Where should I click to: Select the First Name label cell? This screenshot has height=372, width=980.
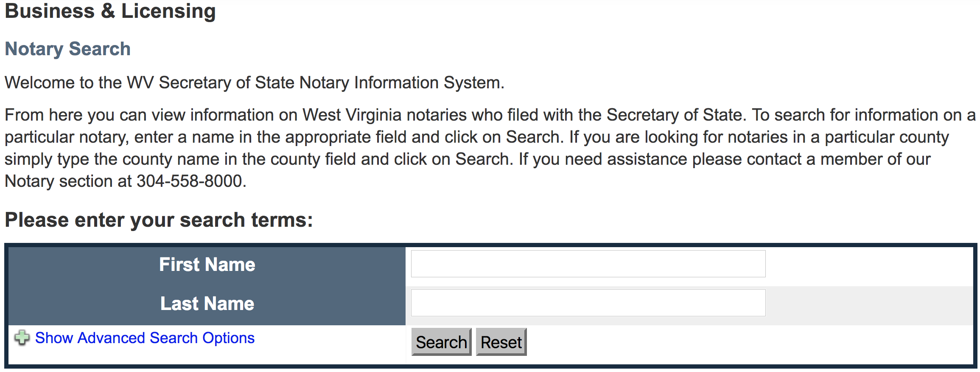[x=207, y=265]
